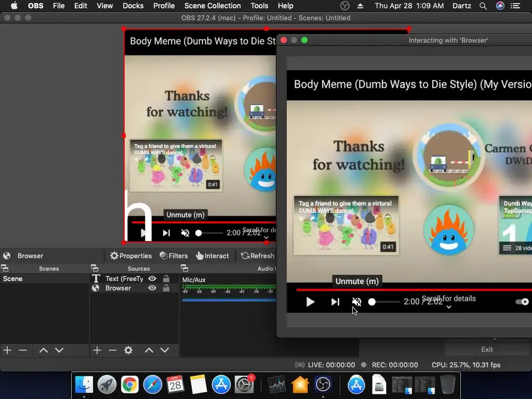Open the View menu
The height and width of the screenshot is (399, 532).
tap(104, 6)
